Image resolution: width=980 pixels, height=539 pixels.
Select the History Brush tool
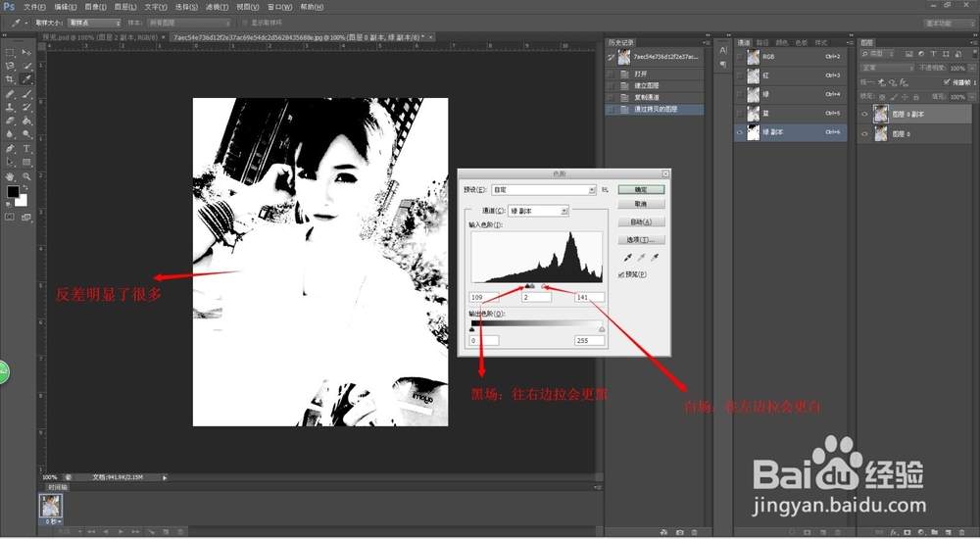click(x=26, y=108)
